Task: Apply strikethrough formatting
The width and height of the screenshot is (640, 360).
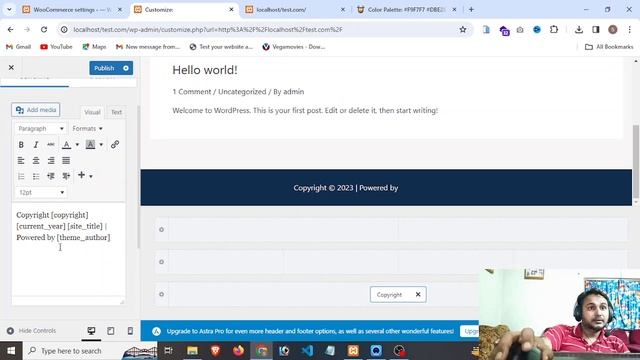Action: pyautogui.click(x=51, y=144)
